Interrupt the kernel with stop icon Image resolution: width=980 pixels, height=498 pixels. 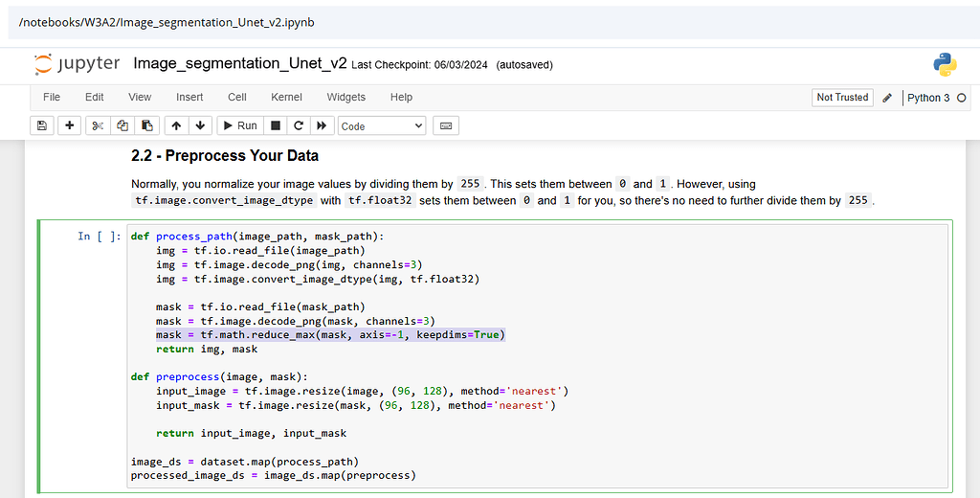276,125
